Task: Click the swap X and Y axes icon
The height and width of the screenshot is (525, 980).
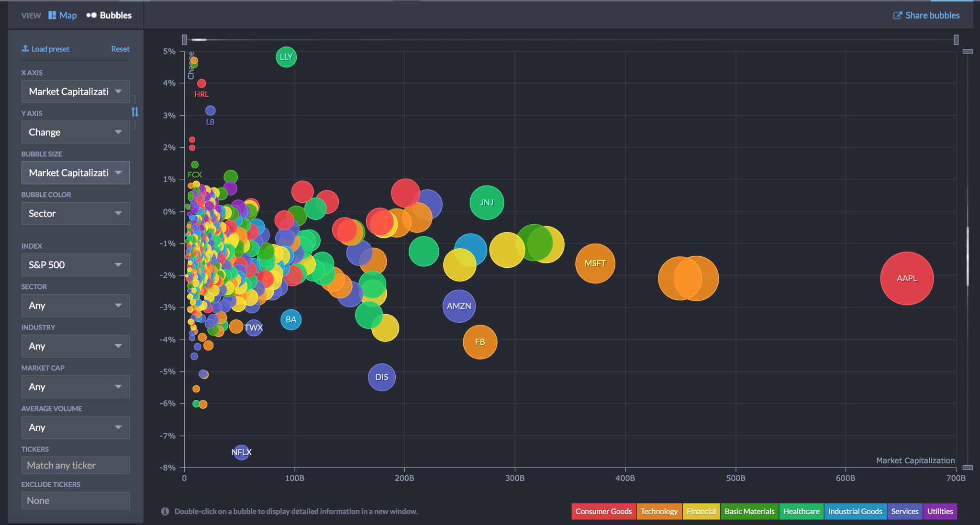Action: pos(135,112)
